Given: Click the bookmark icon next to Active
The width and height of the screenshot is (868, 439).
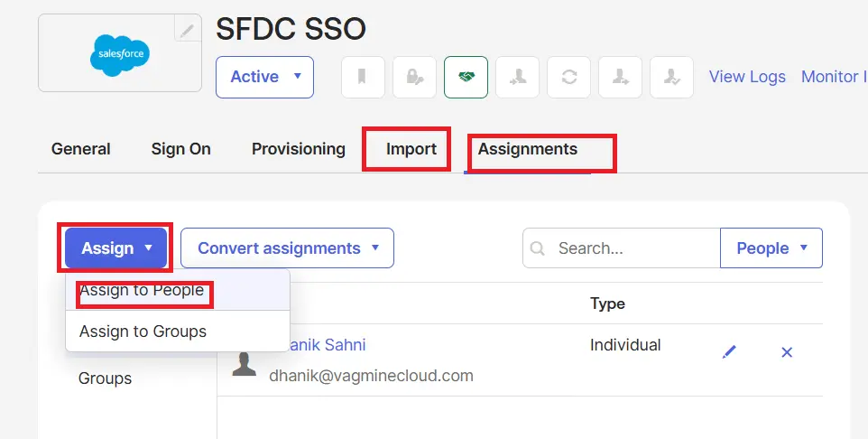Looking at the screenshot, I should point(363,77).
